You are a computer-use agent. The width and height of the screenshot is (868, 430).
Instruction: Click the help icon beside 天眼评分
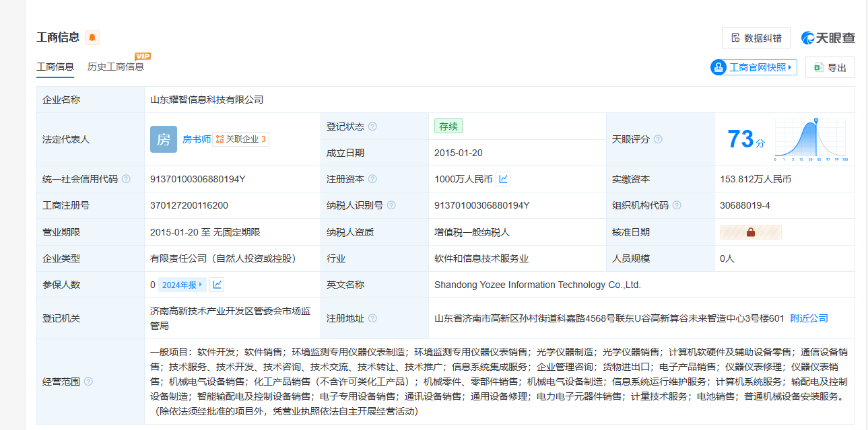tap(658, 139)
